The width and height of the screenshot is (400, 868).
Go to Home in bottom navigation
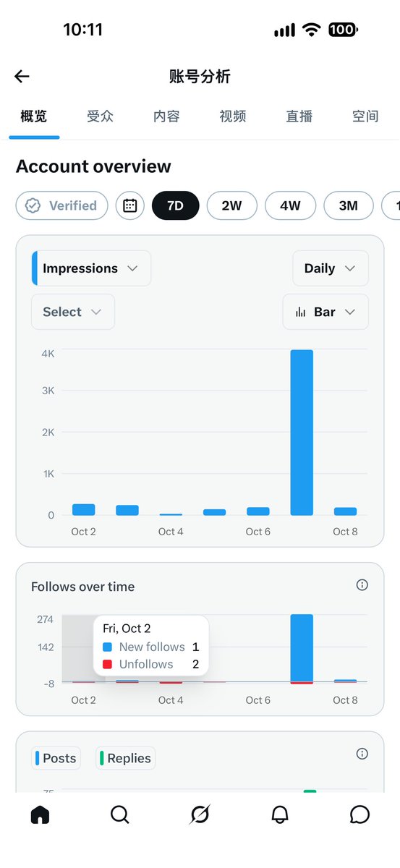(40, 815)
